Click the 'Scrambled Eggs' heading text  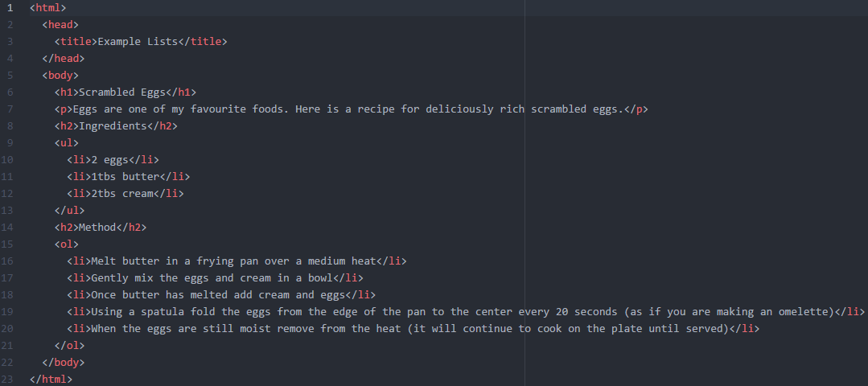click(x=122, y=92)
